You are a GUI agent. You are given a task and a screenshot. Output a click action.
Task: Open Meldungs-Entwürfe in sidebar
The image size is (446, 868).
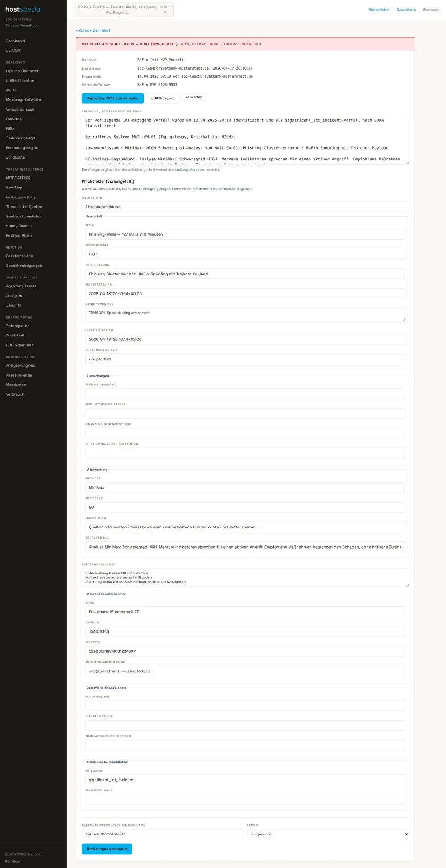pyautogui.click(x=24, y=100)
